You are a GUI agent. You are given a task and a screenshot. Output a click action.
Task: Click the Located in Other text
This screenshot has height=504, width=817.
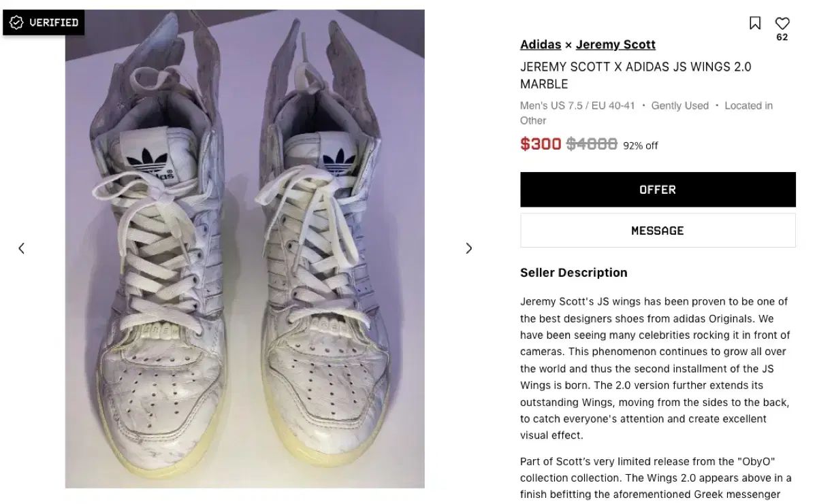click(x=646, y=113)
